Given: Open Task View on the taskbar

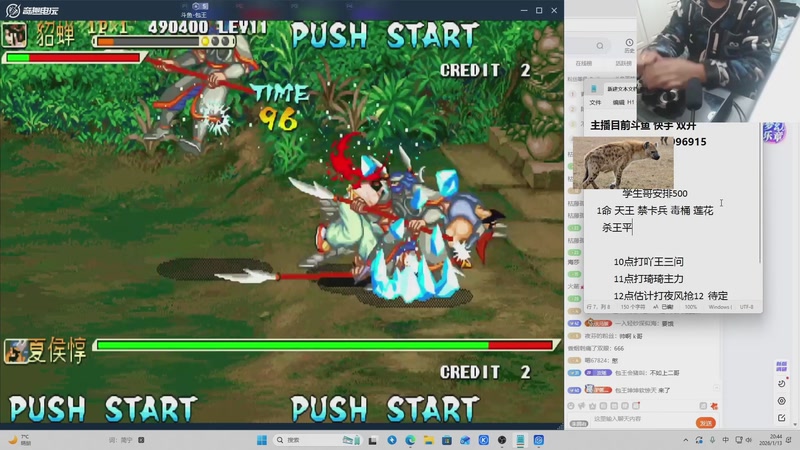Looking at the screenshot, I should [x=372, y=440].
